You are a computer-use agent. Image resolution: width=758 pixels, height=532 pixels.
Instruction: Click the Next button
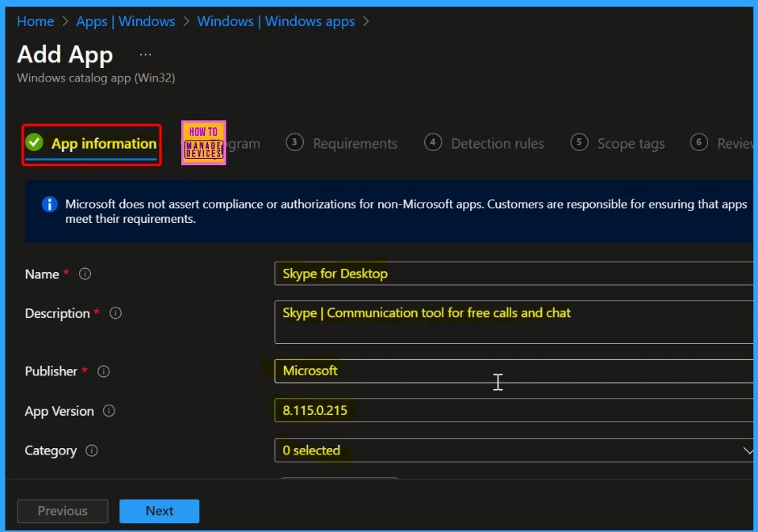160,511
